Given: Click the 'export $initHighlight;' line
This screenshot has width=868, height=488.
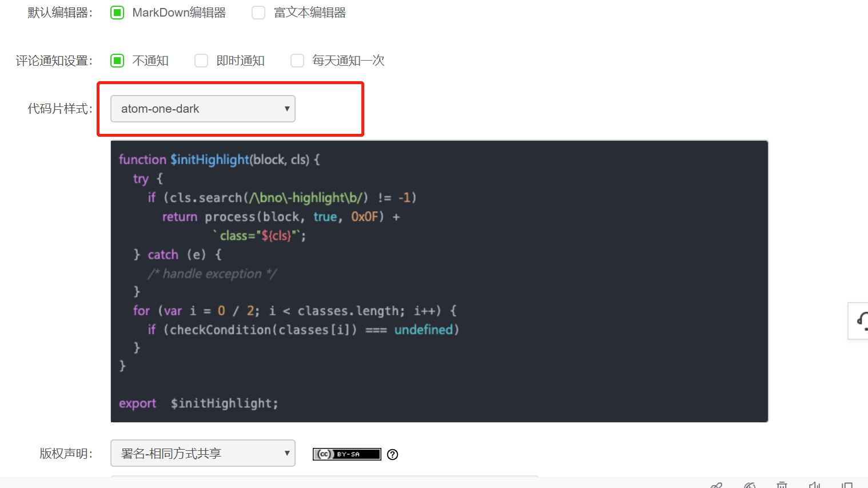Looking at the screenshot, I should 198,403.
